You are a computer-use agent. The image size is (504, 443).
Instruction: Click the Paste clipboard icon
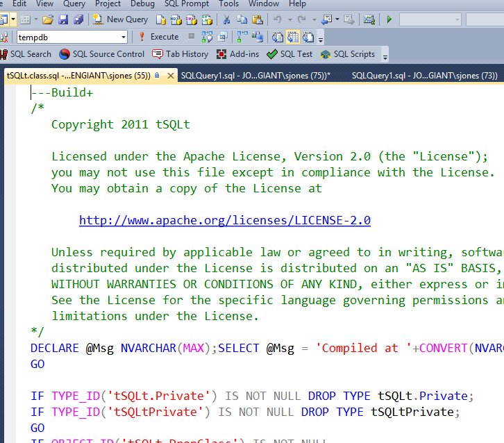coord(258,19)
